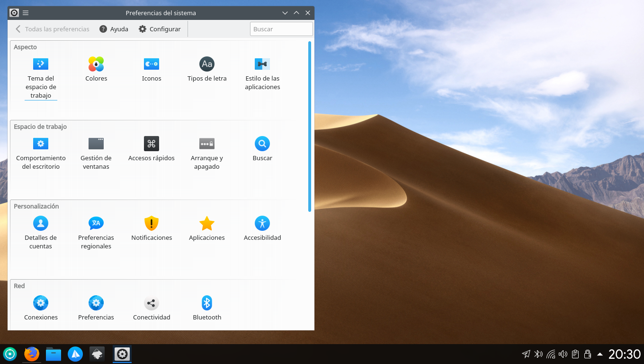Open Detalles de cuentas settings
The height and width of the screenshot is (364, 644).
click(x=41, y=233)
